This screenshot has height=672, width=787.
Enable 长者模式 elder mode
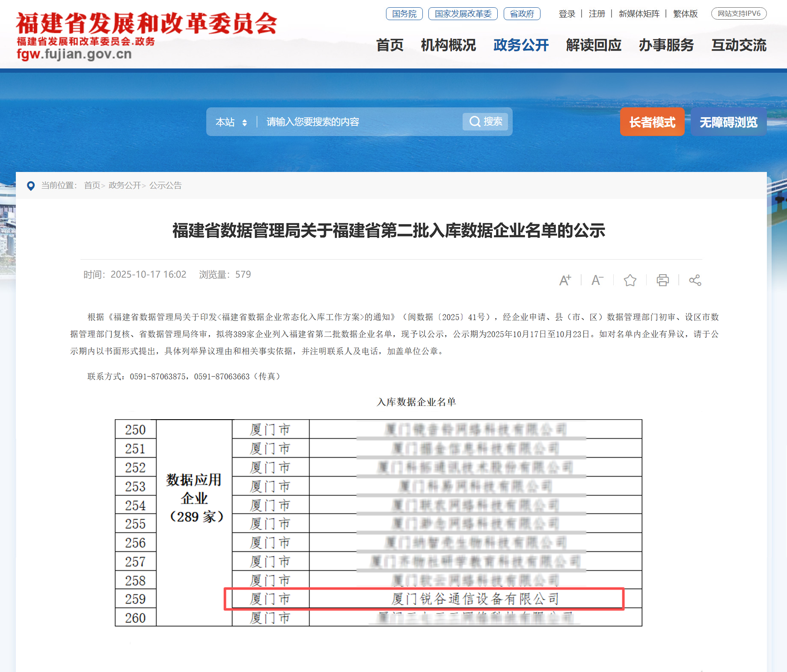click(x=652, y=122)
